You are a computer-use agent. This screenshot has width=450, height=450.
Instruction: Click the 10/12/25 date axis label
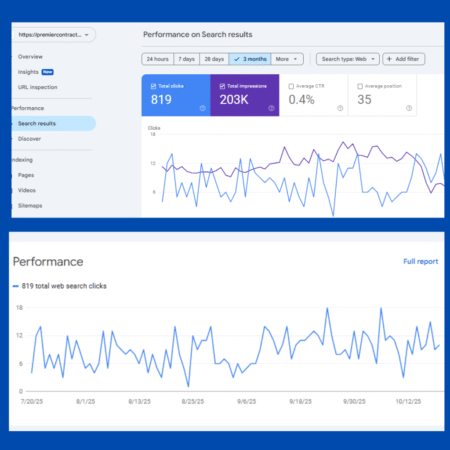408,401
